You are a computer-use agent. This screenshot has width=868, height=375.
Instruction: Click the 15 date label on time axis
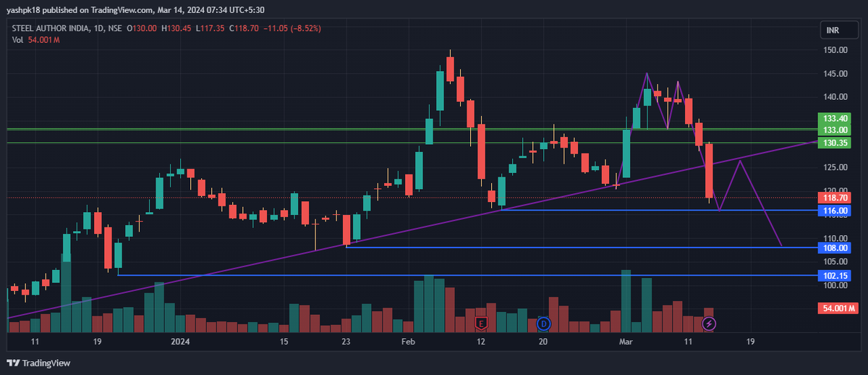[x=284, y=342]
